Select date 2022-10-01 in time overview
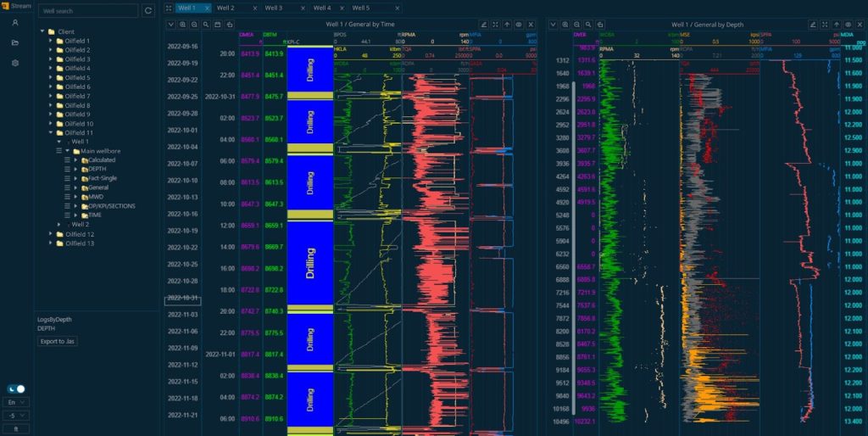The image size is (868, 436). [x=183, y=130]
